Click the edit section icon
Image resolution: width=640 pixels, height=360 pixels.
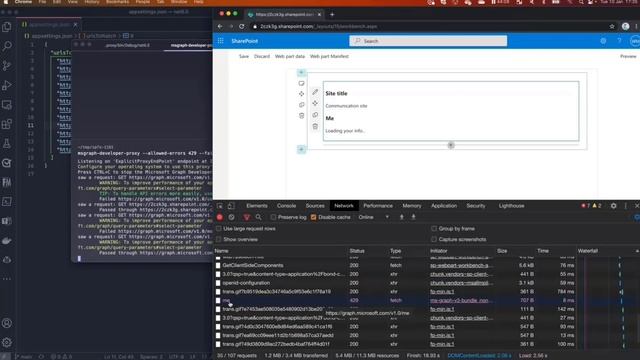(301, 83)
